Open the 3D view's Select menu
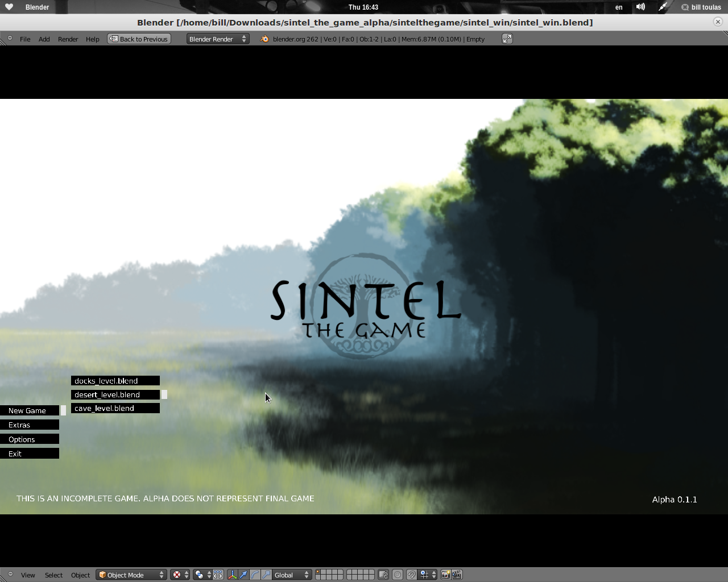 click(53, 575)
